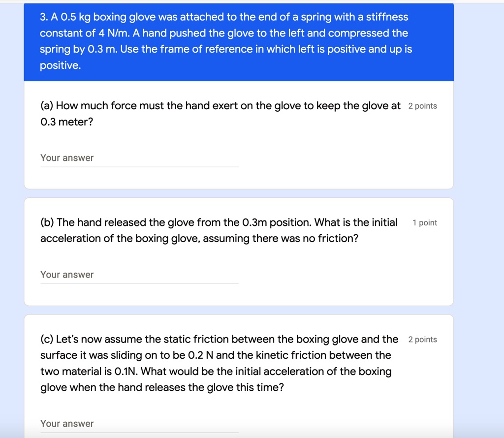The width and height of the screenshot is (504, 438).
Task: Click the "3. A 0.5 kg boxing glove" heading line
Action: click(224, 17)
